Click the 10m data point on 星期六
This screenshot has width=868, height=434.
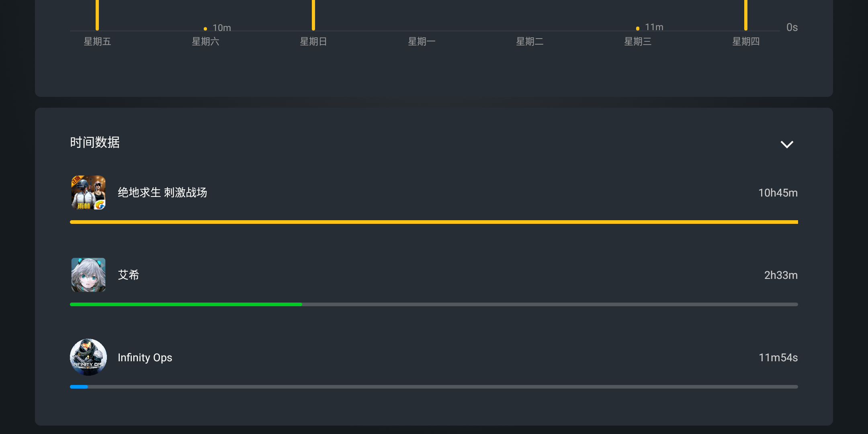click(x=205, y=29)
